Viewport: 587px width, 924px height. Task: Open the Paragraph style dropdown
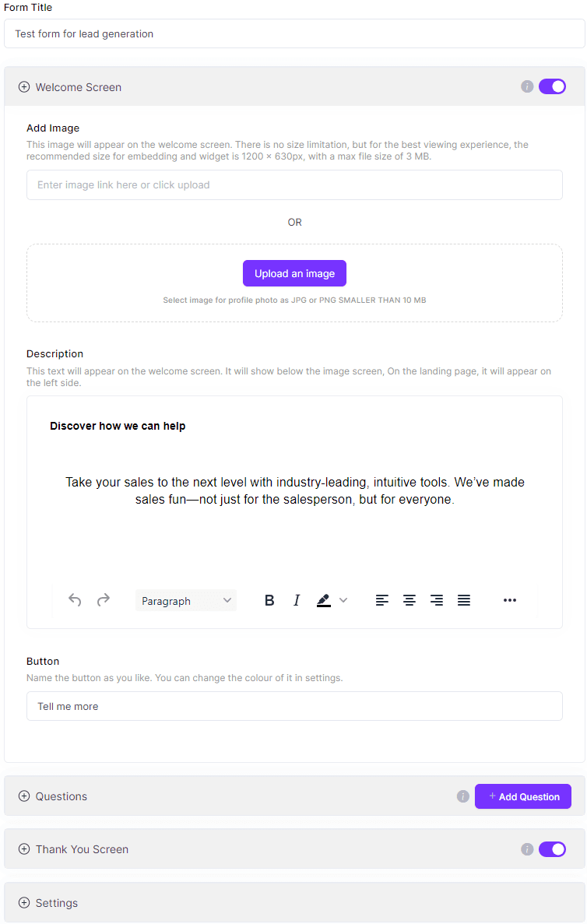coord(186,600)
